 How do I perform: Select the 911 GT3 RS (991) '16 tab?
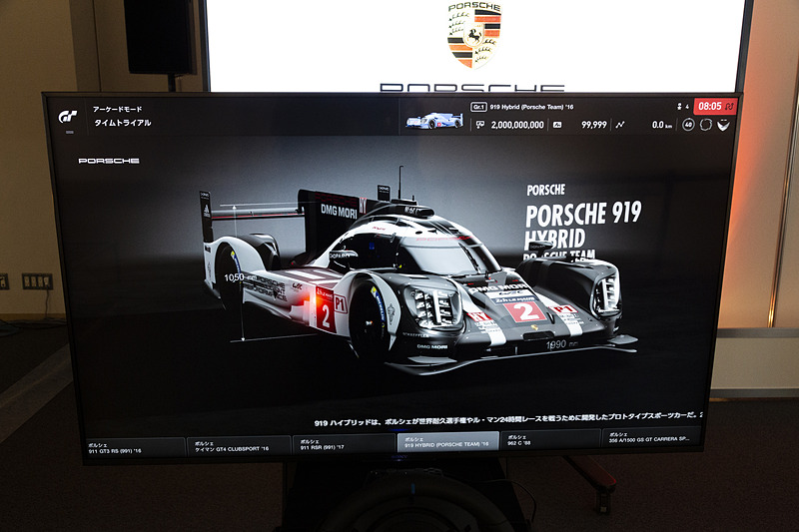point(135,447)
